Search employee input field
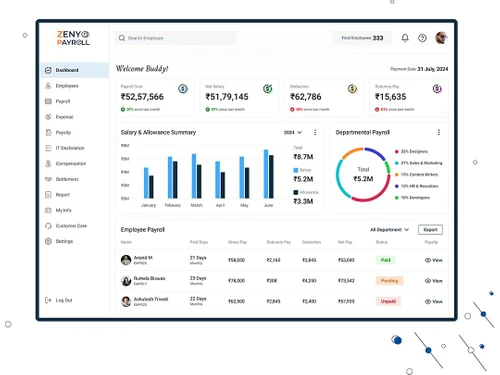 click(176, 38)
